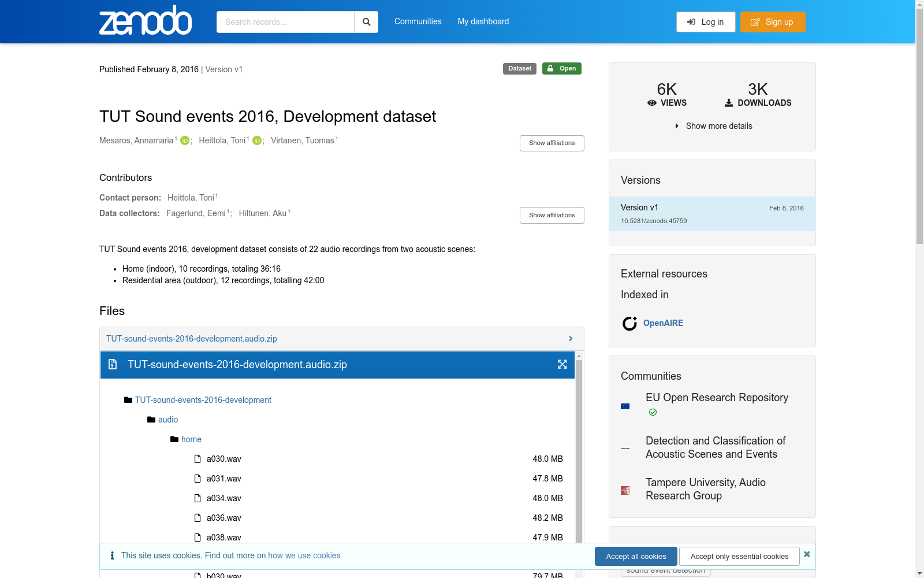Screen dimensions: 924x578
Task: Click into the Search records field
Action: (x=285, y=22)
